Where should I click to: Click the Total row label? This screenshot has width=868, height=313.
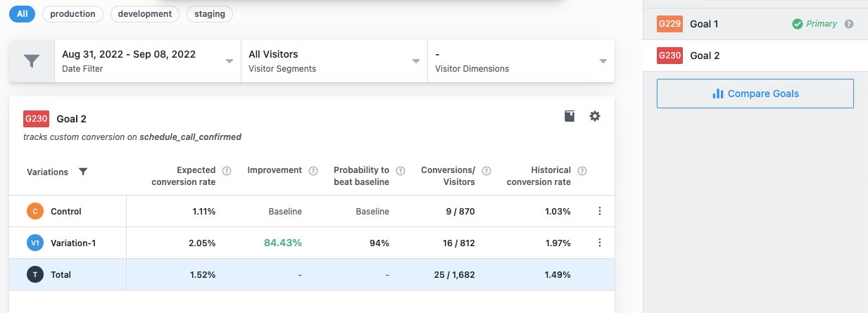61,275
